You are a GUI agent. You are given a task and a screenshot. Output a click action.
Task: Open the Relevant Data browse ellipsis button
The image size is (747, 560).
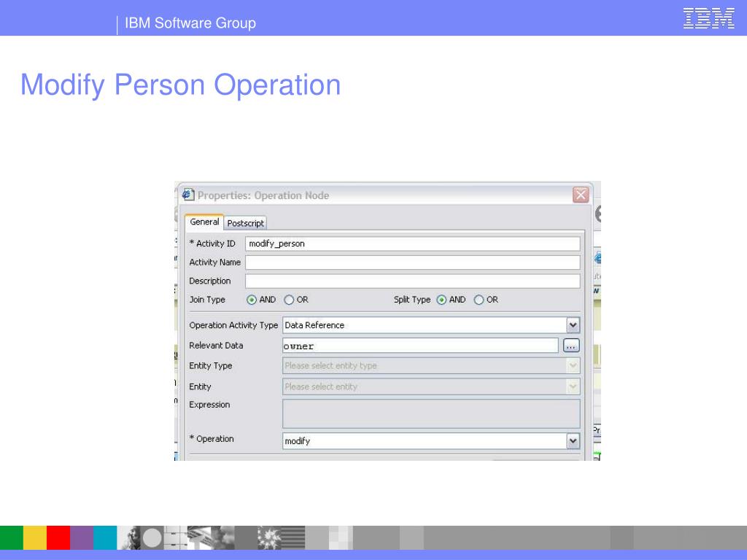tap(570, 346)
